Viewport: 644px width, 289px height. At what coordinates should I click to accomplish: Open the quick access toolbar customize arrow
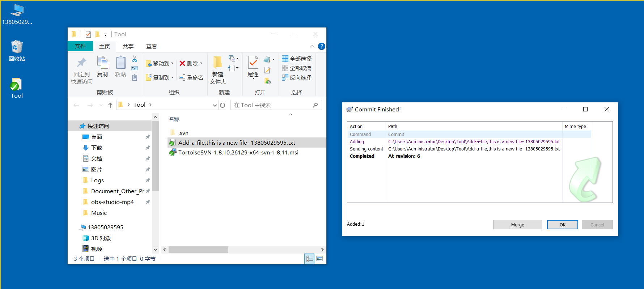point(105,35)
